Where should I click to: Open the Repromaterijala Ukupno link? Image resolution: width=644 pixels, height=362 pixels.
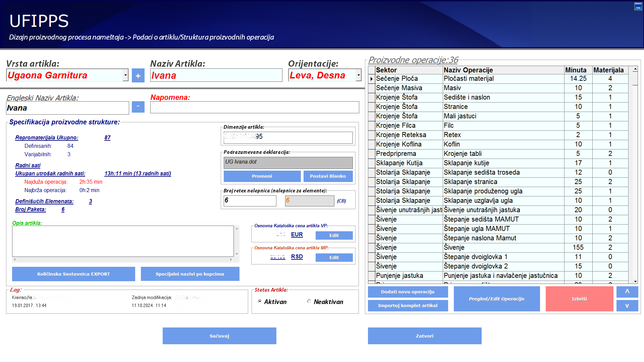point(47,137)
